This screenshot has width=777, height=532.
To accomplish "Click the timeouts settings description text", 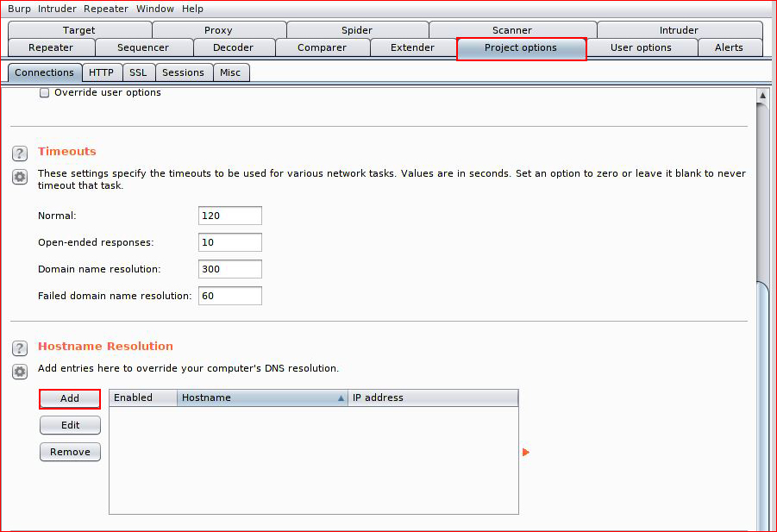I will 392,179.
